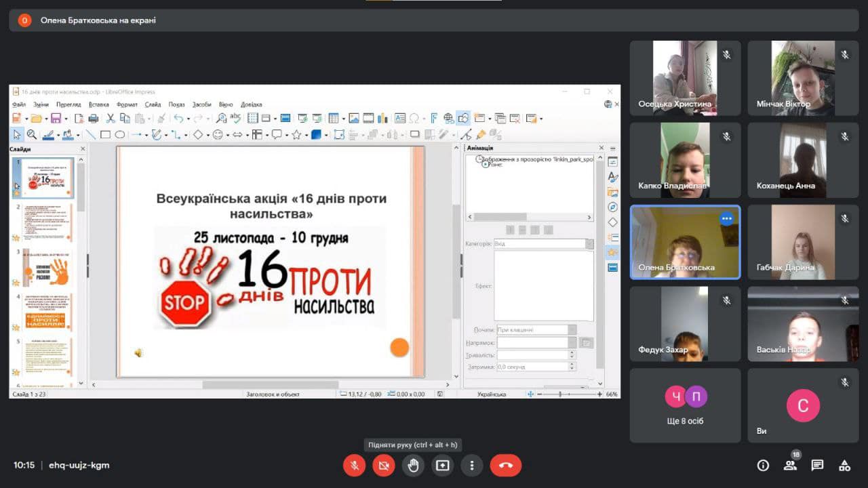Expand the 'Ще 8 осіб' participants tile

685,405
